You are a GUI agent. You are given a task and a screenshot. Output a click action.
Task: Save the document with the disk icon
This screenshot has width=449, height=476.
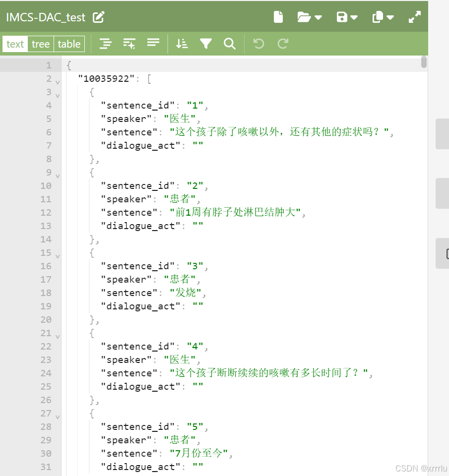[342, 16]
